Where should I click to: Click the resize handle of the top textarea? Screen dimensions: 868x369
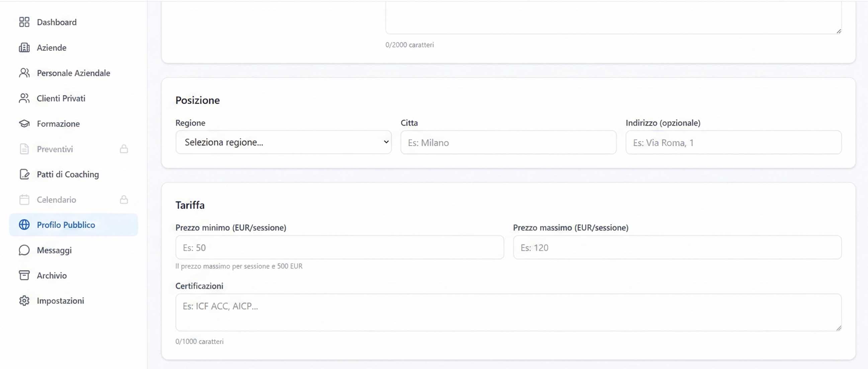coord(839,31)
